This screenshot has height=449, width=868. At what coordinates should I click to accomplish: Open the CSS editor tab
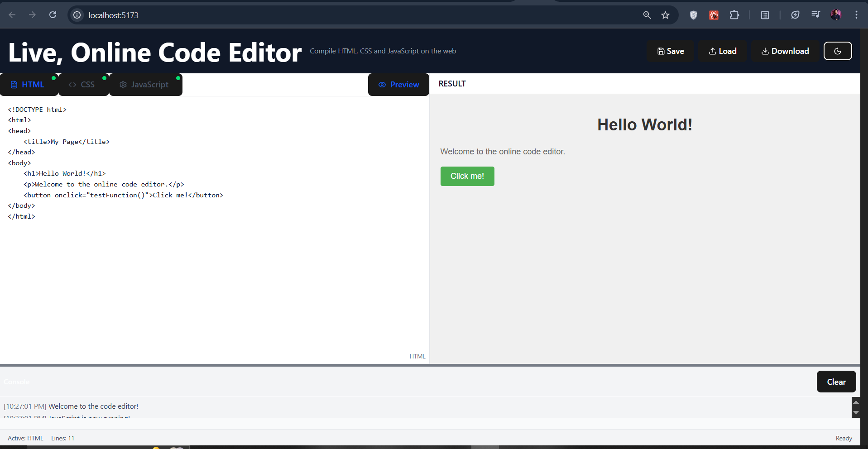point(82,85)
